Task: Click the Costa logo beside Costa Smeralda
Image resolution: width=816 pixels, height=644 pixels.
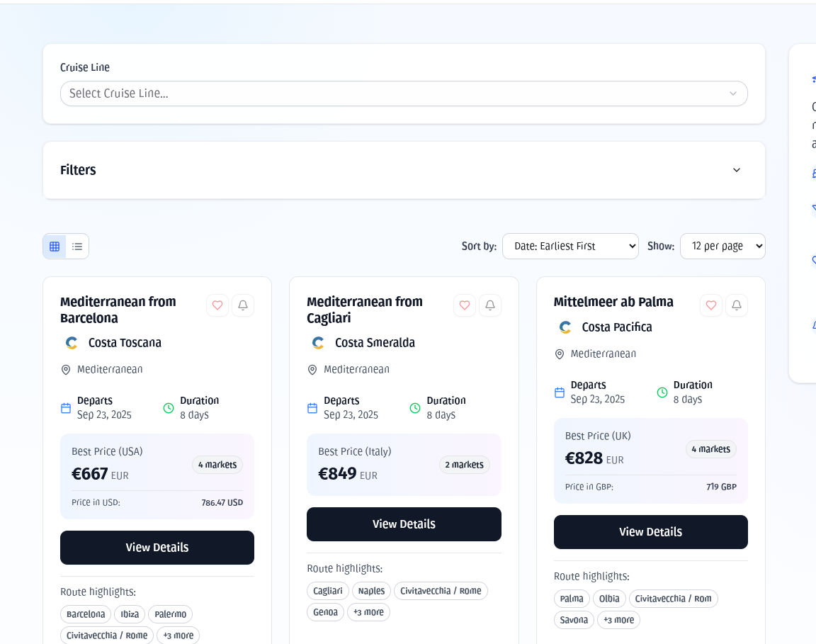Action: [319, 343]
